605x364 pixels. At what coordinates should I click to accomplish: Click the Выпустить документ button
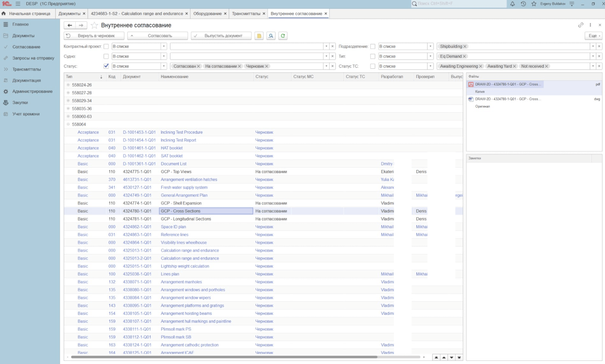[x=221, y=36]
